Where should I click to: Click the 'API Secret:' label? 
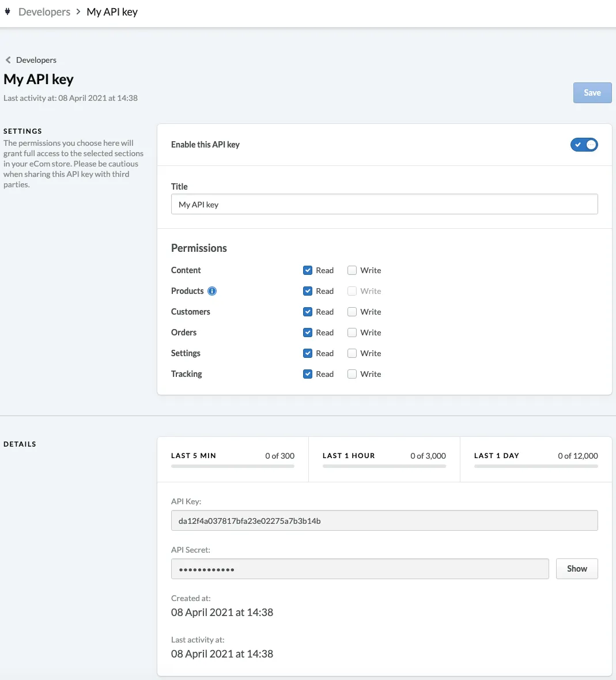tap(191, 550)
